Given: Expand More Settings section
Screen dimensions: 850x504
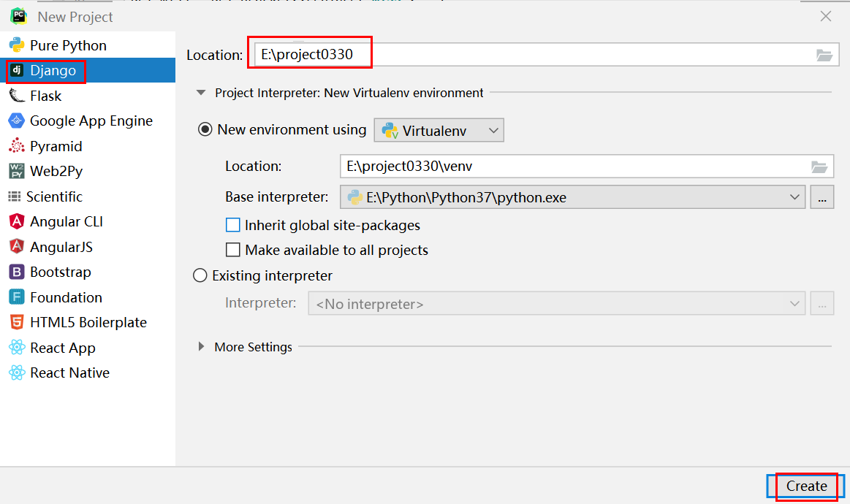Looking at the screenshot, I should point(201,346).
